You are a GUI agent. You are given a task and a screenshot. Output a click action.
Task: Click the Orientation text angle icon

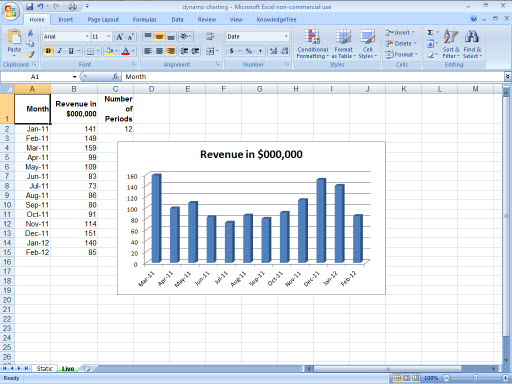[x=184, y=36]
